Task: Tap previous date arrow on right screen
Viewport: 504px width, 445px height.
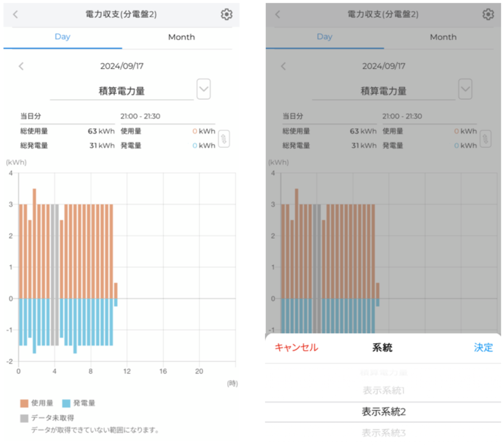Action: [x=283, y=66]
